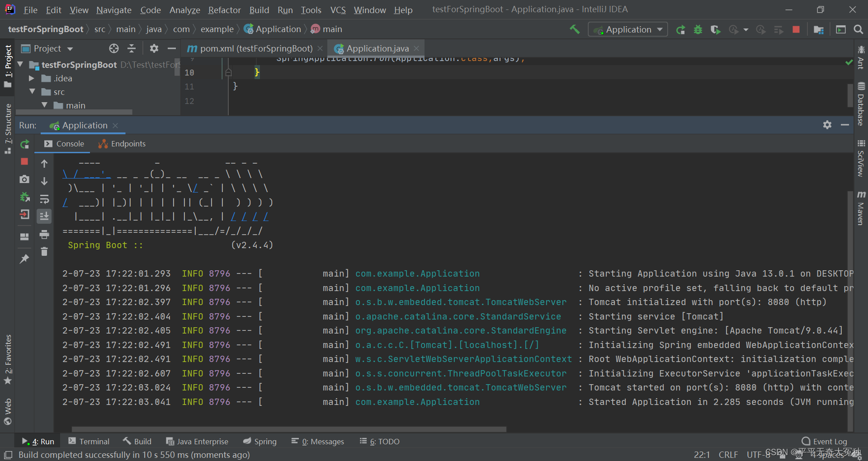This screenshot has height=461, width=868.
Task: Collapse the testForSpringBoot project root
Action: tap(20, 65)
